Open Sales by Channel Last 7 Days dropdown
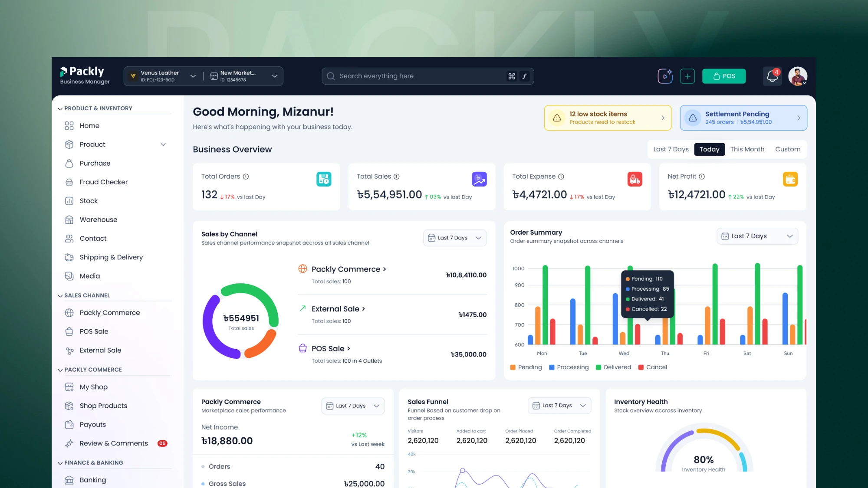Image resolution: width=868 pixels, height=488 pixels. pyautogui.click(x=455, y=238)
